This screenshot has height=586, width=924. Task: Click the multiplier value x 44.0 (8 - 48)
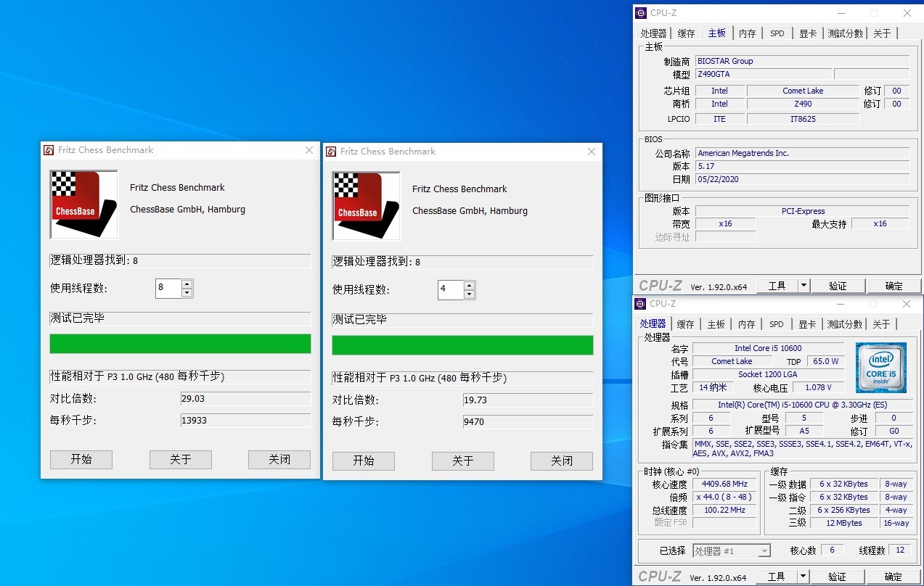click(725, 497)
